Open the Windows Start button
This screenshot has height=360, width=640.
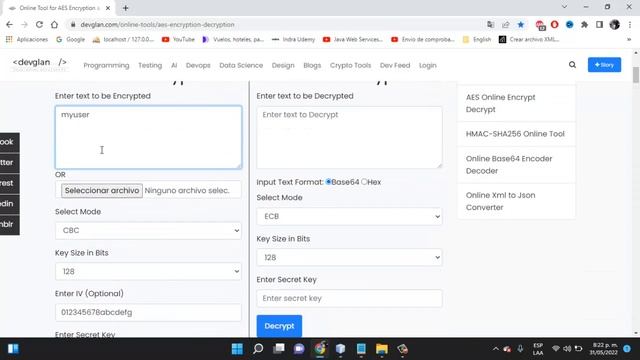237,349
